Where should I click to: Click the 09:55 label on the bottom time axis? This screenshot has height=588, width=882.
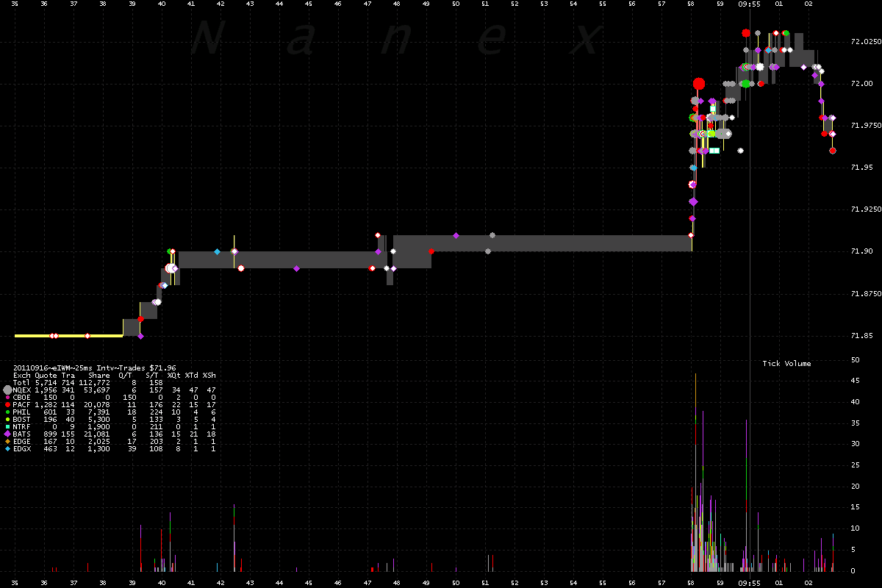pos(750,582)
